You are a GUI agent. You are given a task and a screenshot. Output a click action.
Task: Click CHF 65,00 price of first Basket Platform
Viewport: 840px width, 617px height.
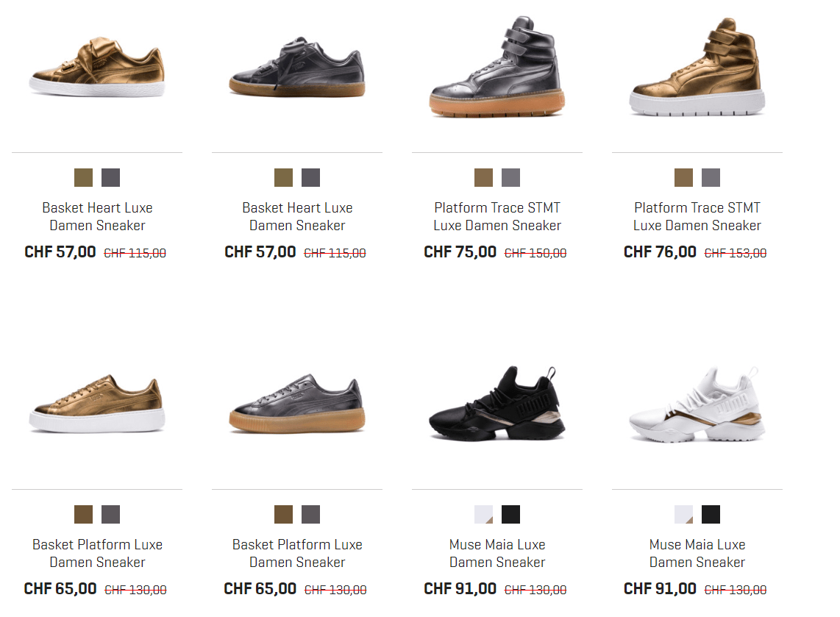[x=60, y=588]
